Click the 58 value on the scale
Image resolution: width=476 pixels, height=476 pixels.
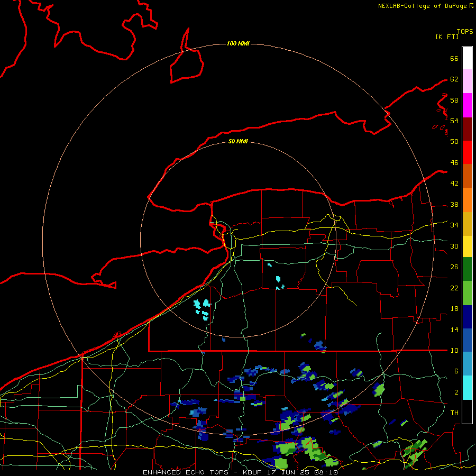454,100
